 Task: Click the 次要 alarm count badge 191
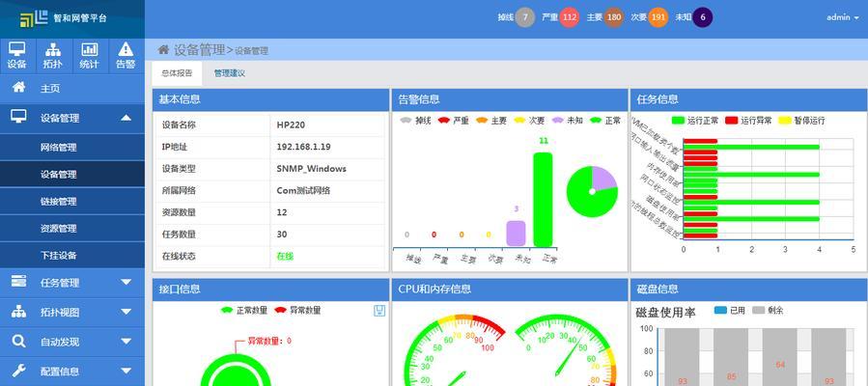click(x=658, y=17)
